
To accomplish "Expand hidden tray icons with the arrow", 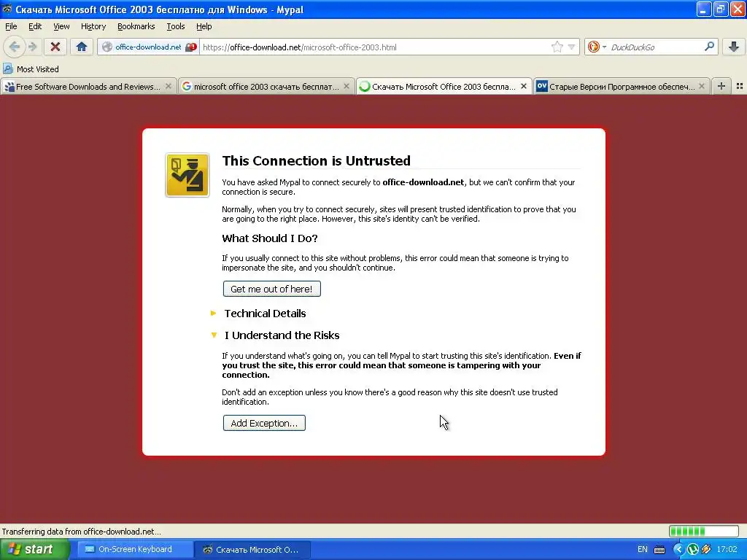I will coord(678,550).
